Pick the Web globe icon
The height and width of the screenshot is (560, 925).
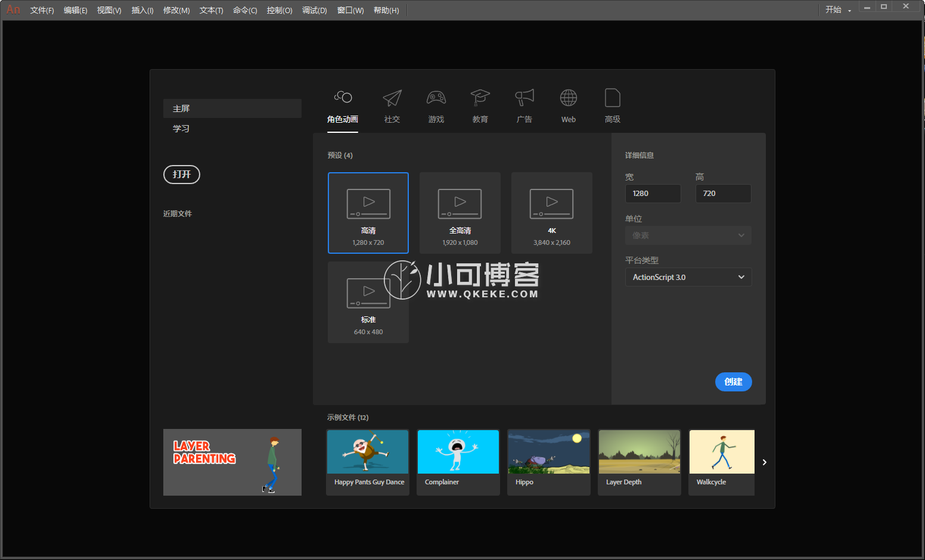[x=569, y=98]
